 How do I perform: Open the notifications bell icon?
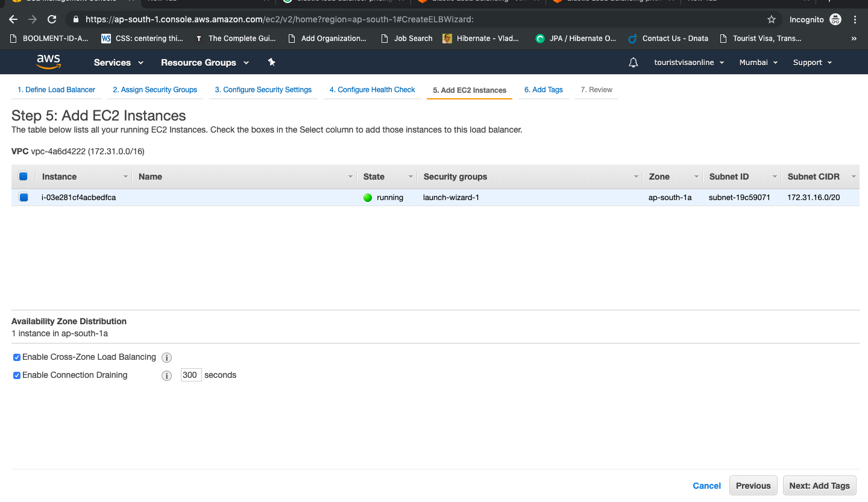point(634,63)
